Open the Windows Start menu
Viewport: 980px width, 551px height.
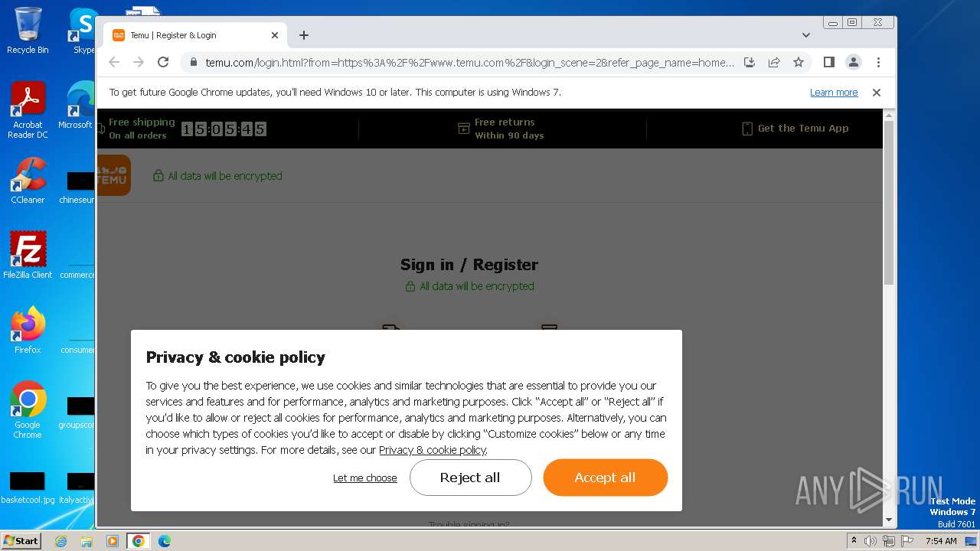pos(21,541)
